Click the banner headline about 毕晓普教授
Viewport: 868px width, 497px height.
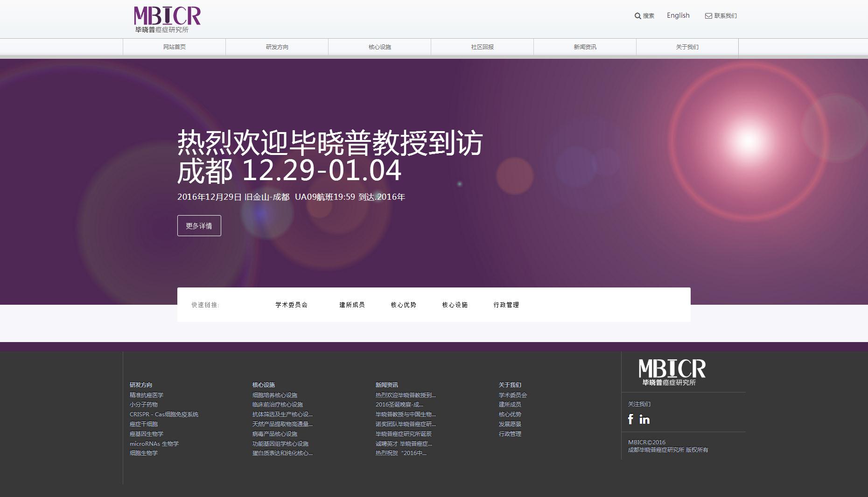329,156
